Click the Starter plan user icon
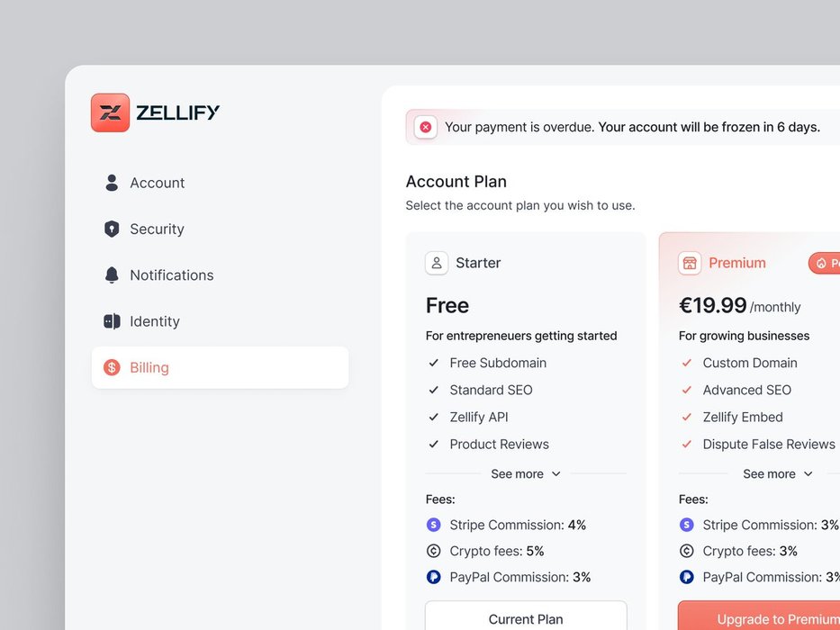This screenshot has height=630, width=840. 437,263
